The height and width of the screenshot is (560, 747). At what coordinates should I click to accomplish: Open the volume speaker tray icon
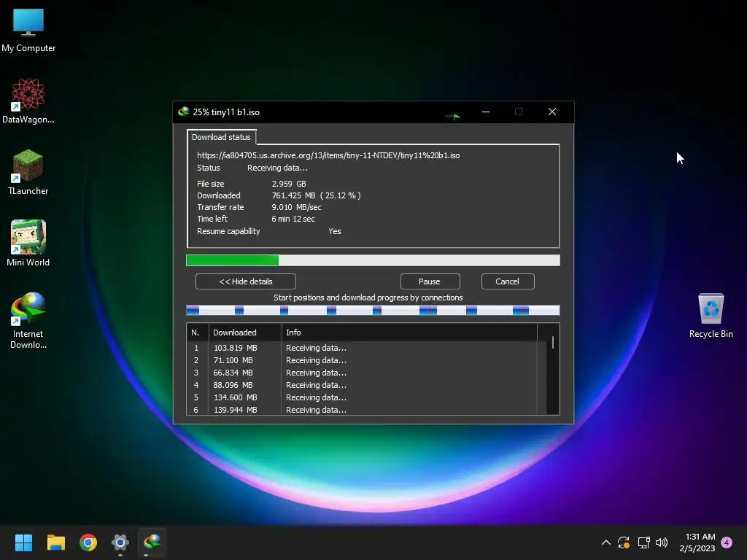662,542
